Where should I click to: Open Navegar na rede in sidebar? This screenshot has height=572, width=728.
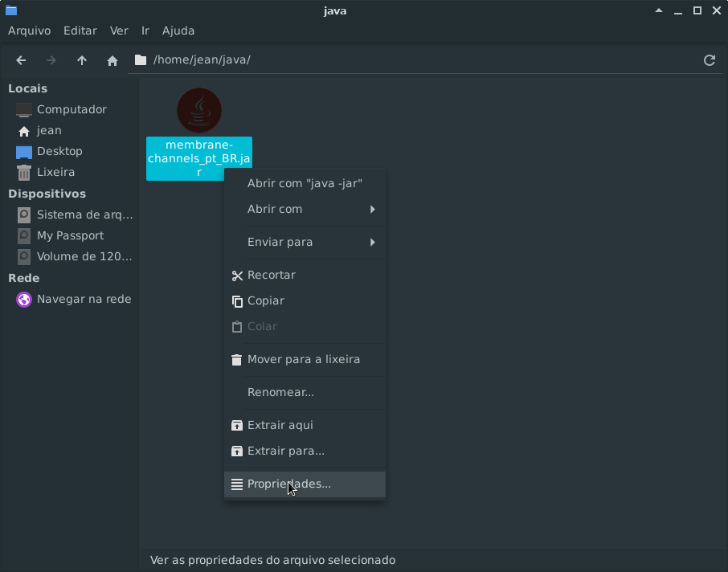tap(84, 299)
